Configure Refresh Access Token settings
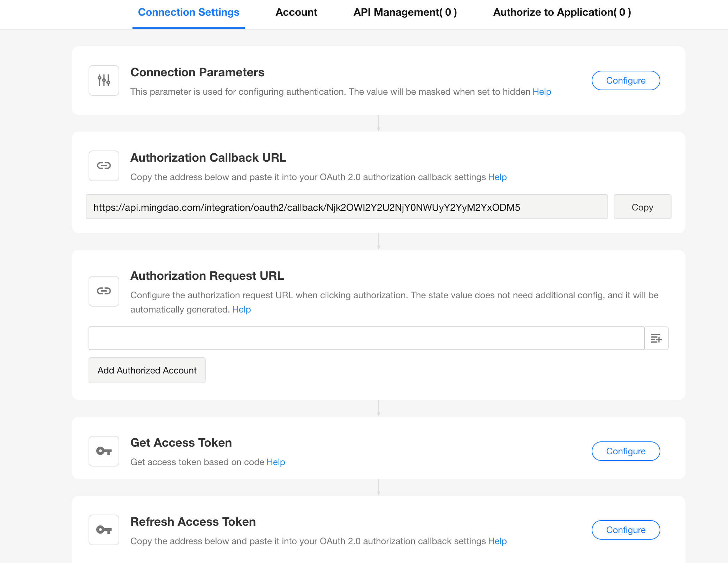Viewport: 728px width, 563px height. coord(626,530)
